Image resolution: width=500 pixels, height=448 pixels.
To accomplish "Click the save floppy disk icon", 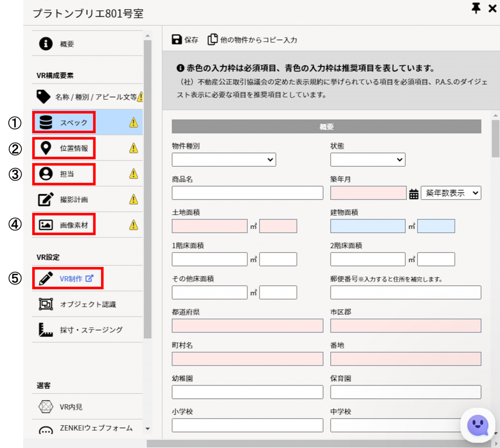I will 177,40.
